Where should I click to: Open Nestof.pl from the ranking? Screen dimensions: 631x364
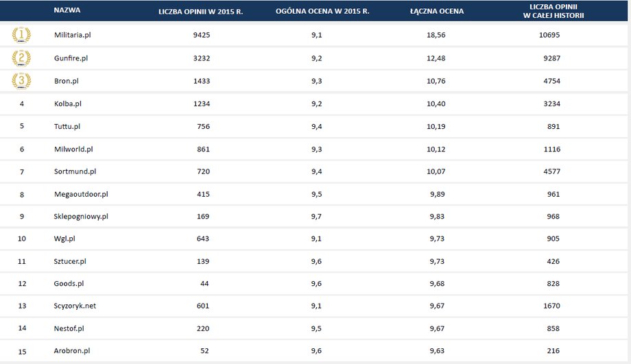(x=69, y=328)
